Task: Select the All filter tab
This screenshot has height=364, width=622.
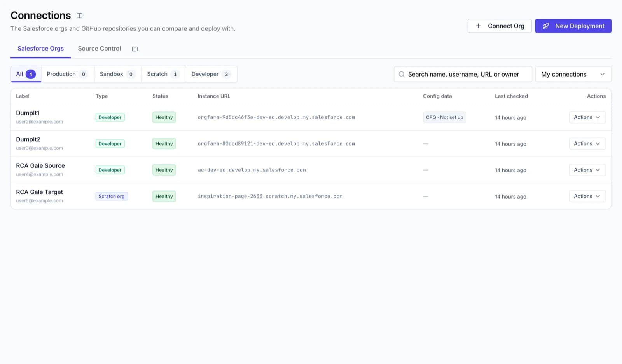Action: [x=26, y=74]
